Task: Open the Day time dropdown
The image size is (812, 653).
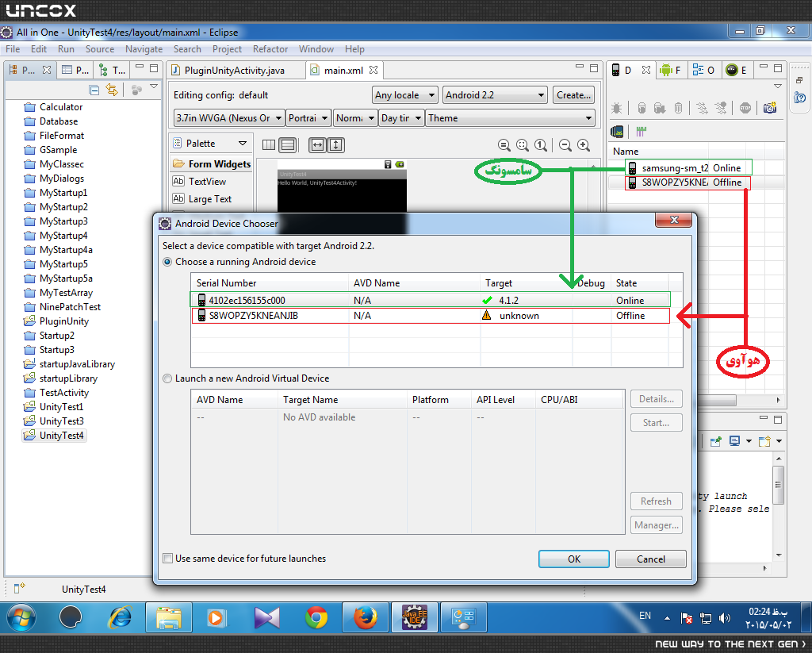Action: click(401, 118)
